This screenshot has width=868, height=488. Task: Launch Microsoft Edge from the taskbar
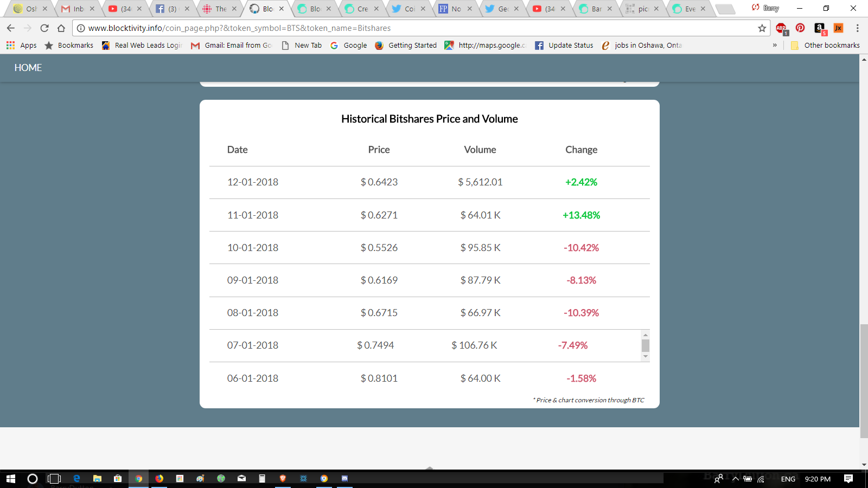76,478
